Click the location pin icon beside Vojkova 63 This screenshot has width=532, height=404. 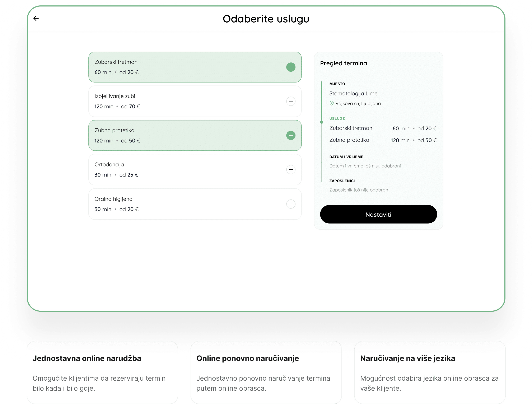pos(331,103)
